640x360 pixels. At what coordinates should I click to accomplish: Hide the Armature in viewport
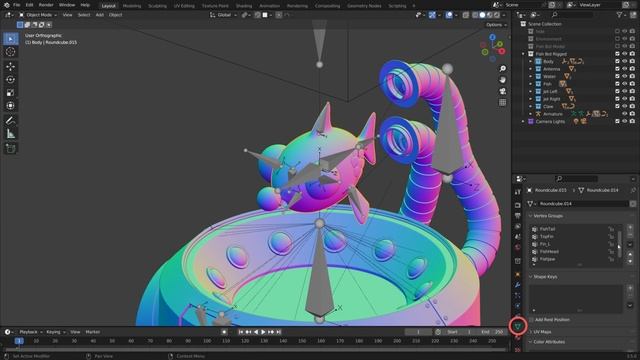tap(624, 114)
